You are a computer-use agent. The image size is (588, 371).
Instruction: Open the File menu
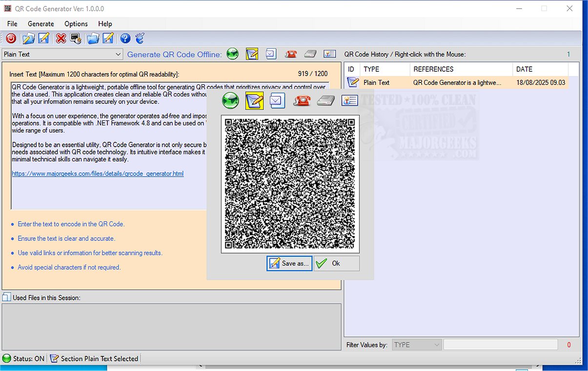click(x=12, y=23)
